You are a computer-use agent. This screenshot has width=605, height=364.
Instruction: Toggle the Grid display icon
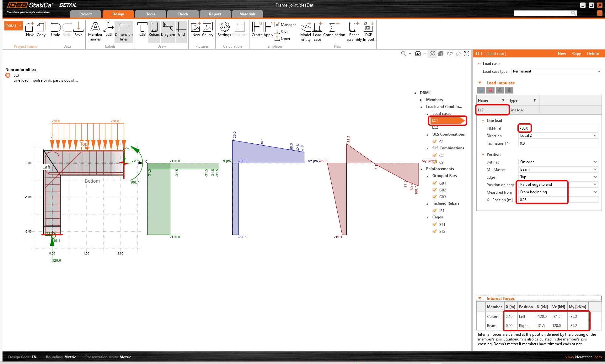coord(181,30)
